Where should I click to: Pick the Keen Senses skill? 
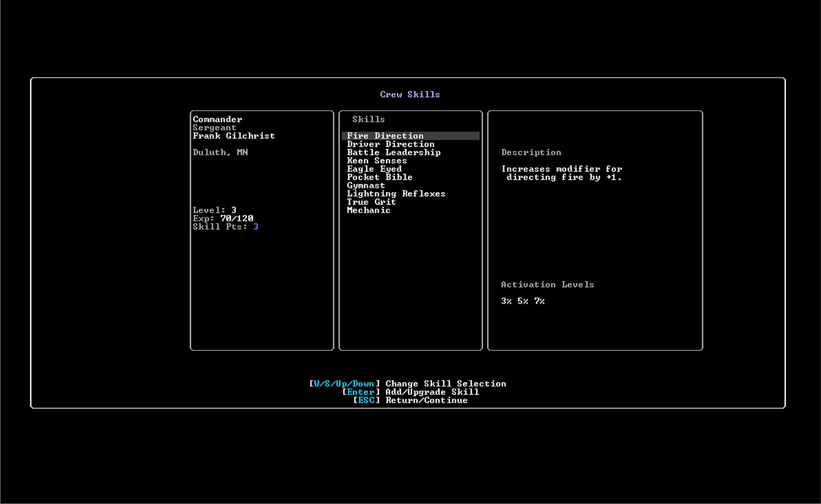click(377, 161)
